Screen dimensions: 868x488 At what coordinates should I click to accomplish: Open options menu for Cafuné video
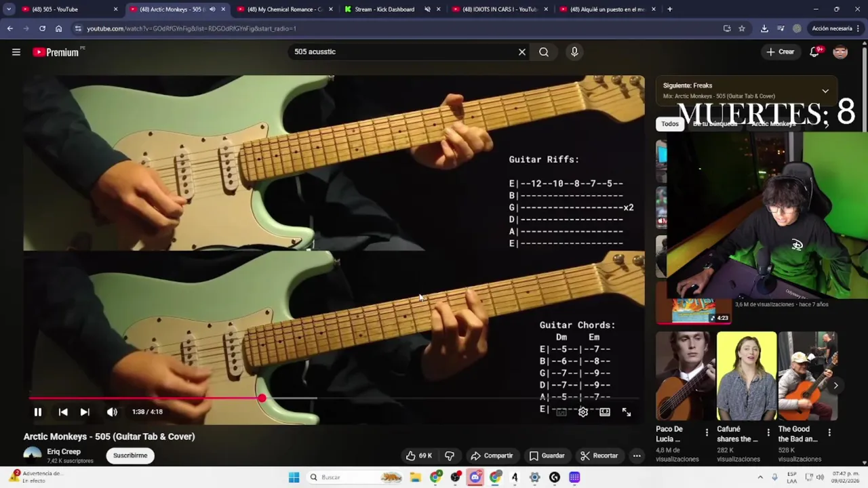[x=768, y=432]
